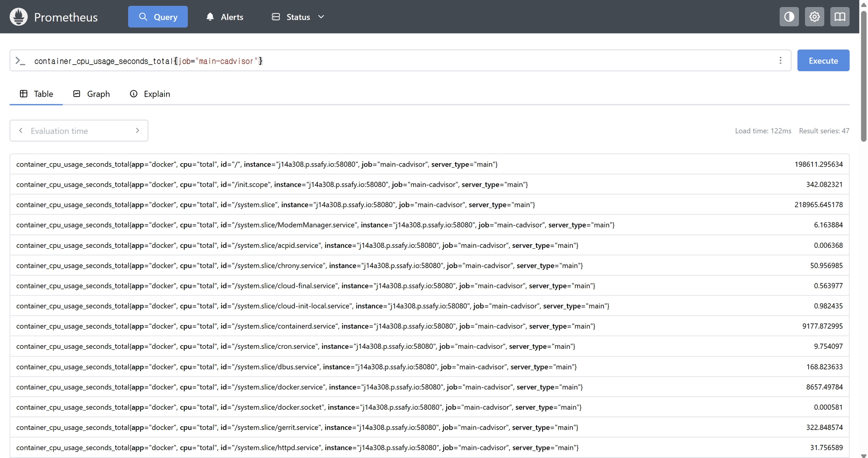Viewport: 868px width, 458px height.
Task: Open the three-dot query options menu
Action: [x=780, y=61]
